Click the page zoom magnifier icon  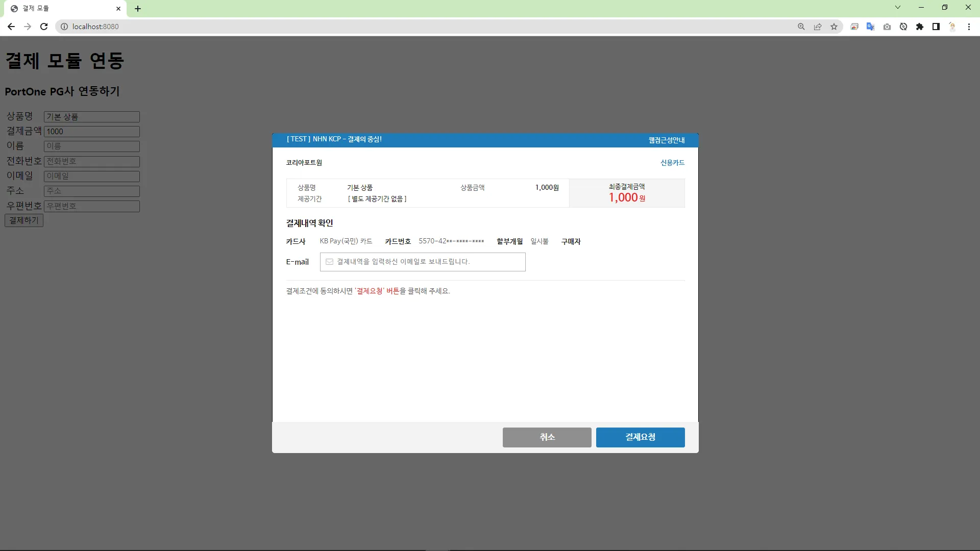click(801, 27)
